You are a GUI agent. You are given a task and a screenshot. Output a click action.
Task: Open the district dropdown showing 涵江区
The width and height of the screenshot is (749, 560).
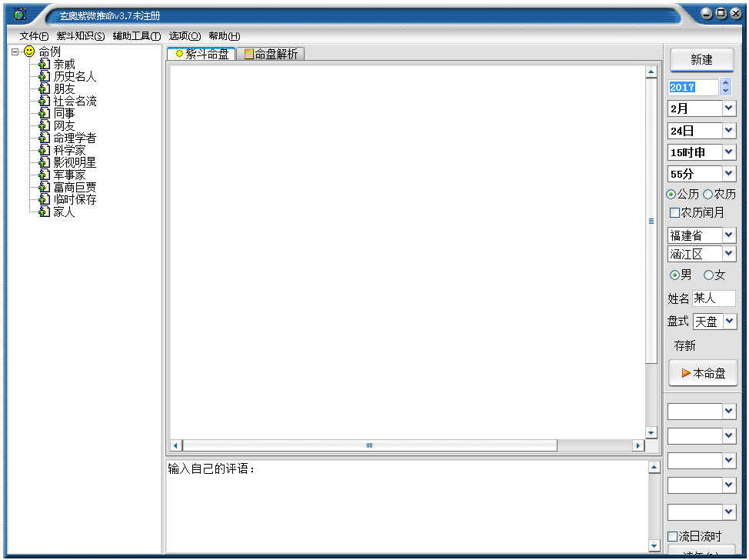(728, 254)
